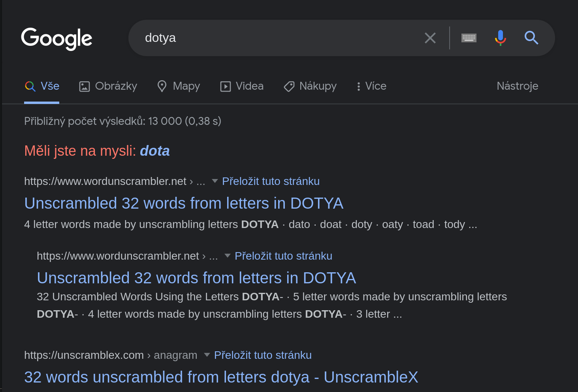
Task: Click the Google logo
Action: coord(56,38)
